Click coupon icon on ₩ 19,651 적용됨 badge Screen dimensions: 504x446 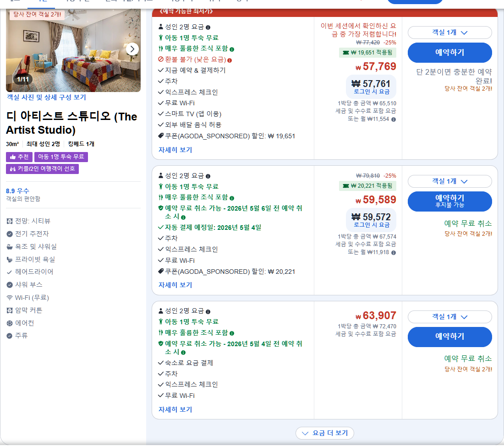(346, 53)
